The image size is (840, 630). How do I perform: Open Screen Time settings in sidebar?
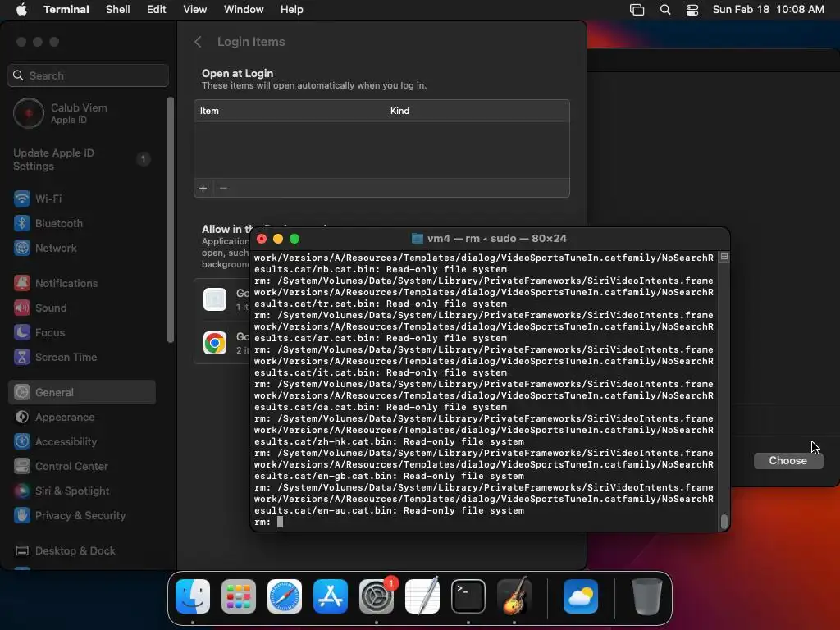(x=83, y=358)
